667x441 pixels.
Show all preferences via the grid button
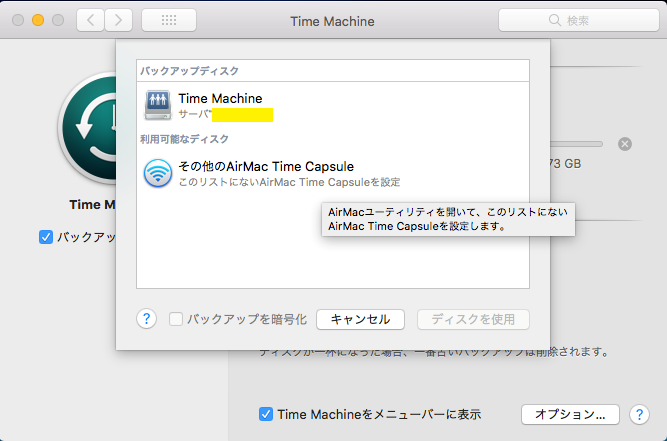pos(169,20)
